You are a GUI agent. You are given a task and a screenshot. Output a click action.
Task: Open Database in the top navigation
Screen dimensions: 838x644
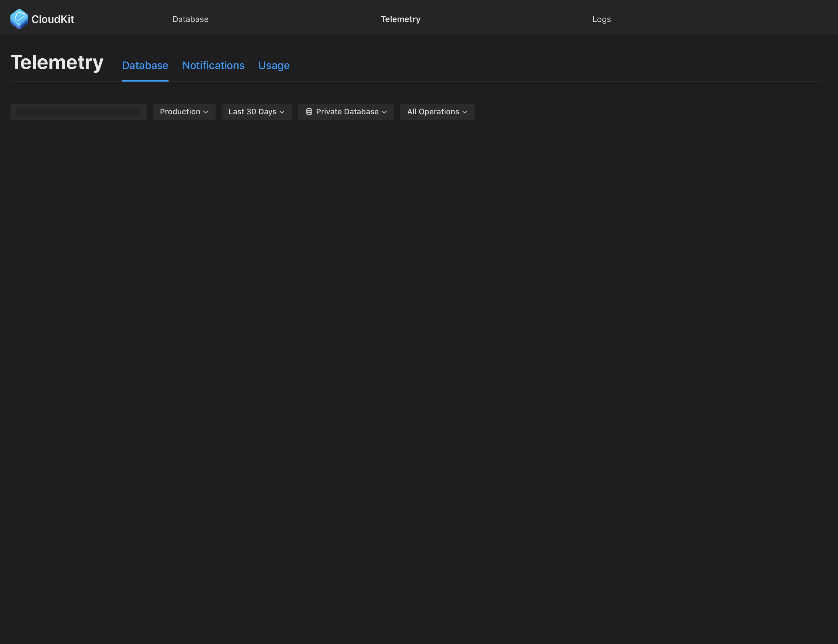click(x=190, y=19)
